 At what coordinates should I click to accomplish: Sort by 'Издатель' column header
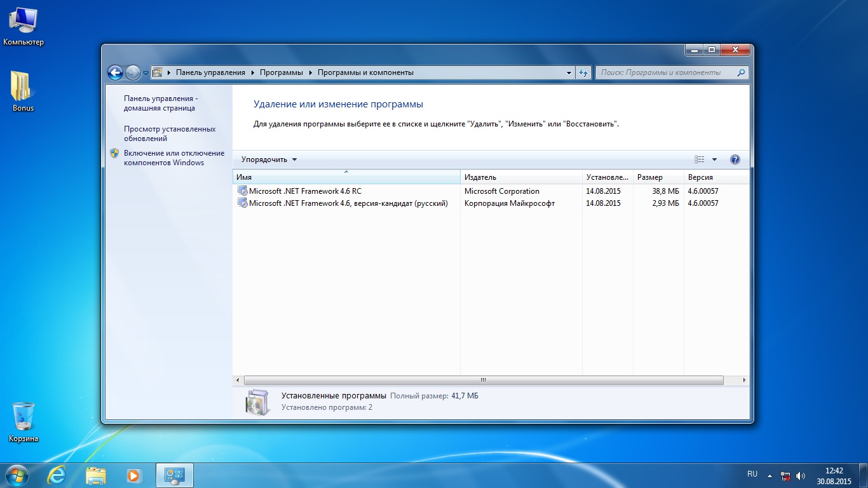tap(521, 177)
